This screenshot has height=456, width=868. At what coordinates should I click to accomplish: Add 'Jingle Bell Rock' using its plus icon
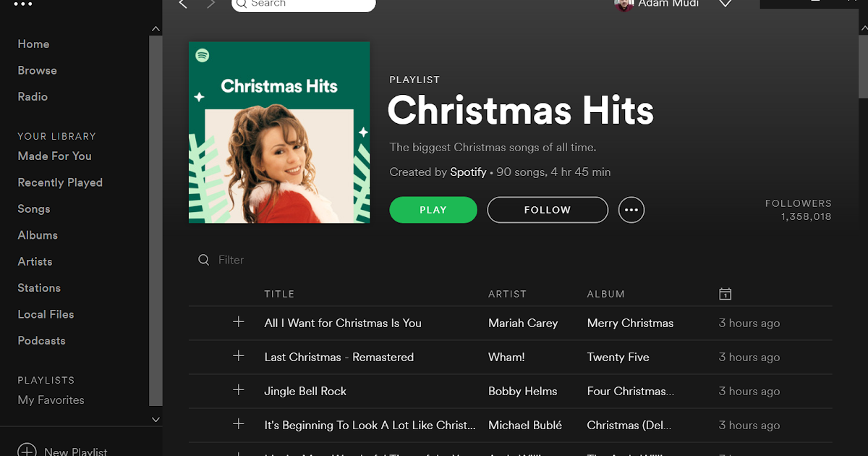[x=239, y=391]
